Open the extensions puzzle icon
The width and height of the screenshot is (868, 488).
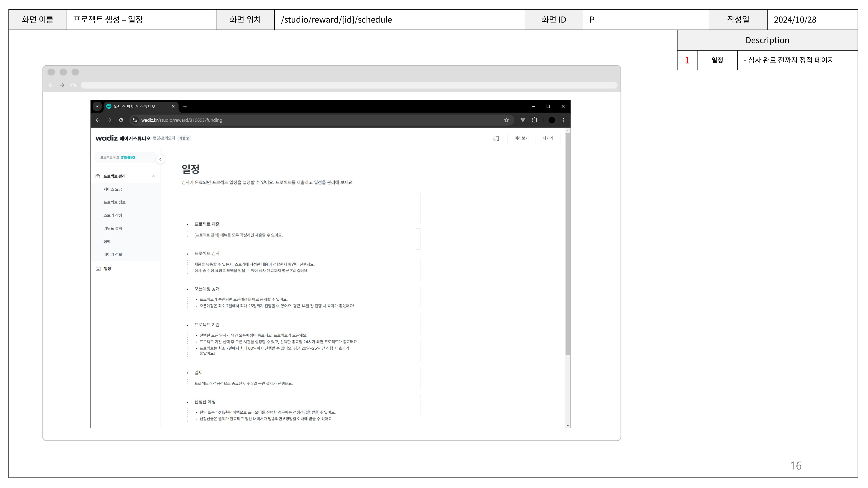535,120
